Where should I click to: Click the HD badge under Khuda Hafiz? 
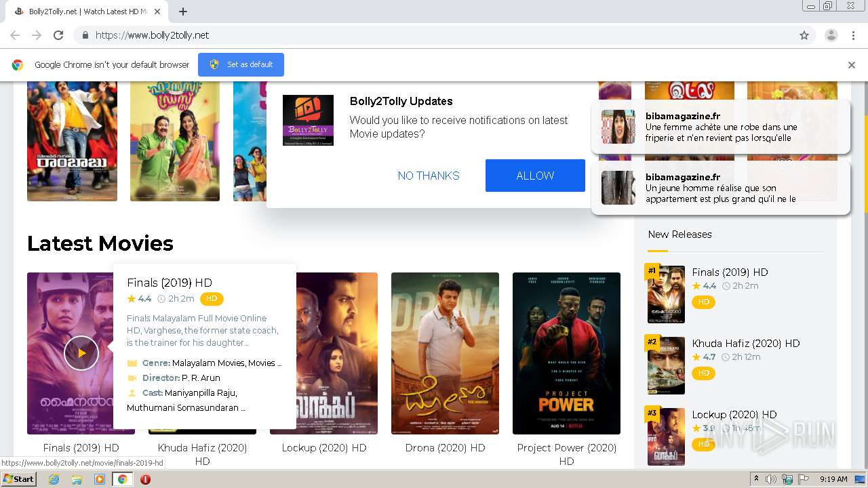[703, 373]
